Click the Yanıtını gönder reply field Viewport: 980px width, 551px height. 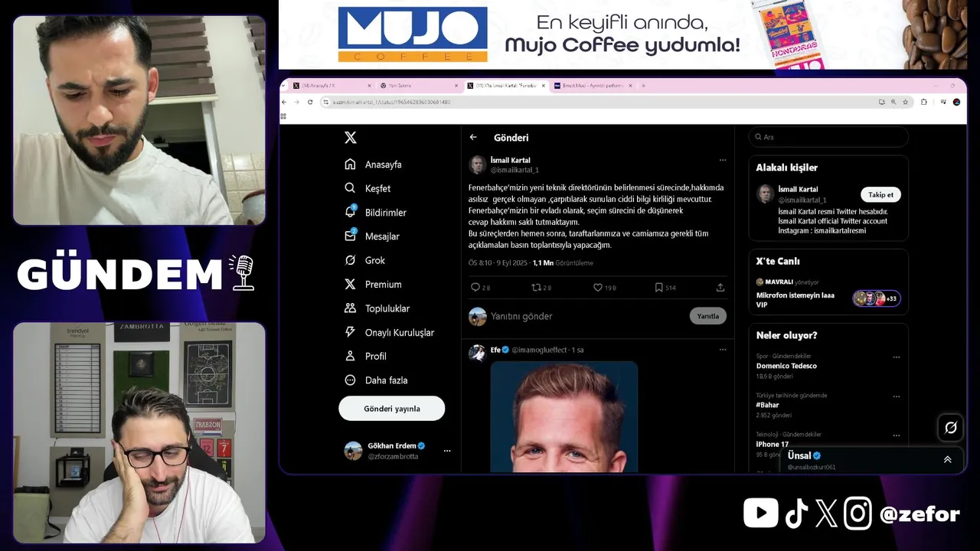click(587, 316)
